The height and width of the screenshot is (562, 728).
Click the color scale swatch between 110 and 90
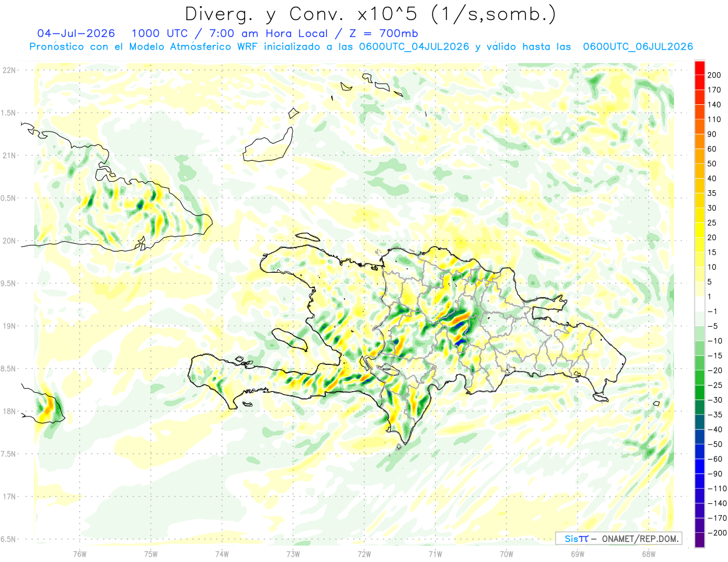(x=699, y=127)
